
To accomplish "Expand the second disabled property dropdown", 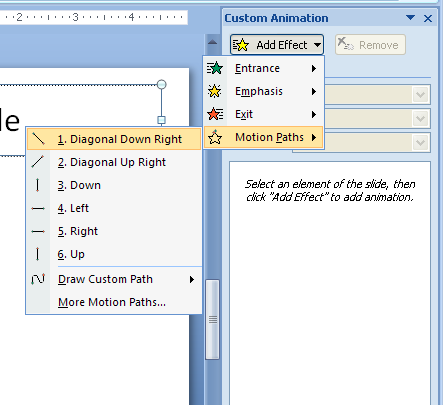I will point(420,119).
